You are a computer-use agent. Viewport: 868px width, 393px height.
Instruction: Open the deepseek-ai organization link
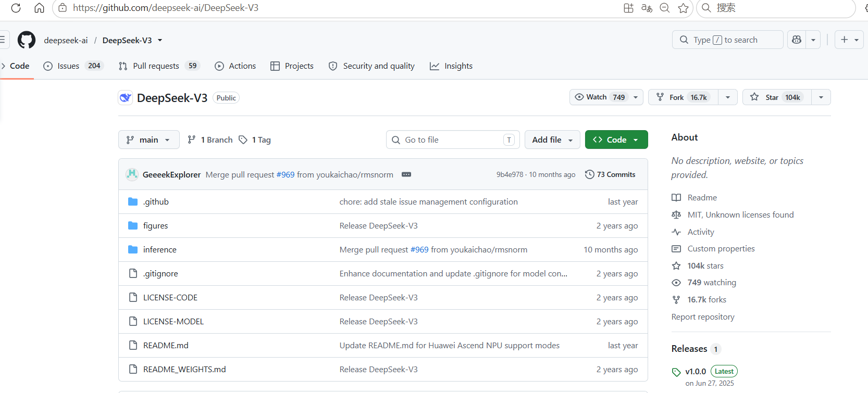(x=66, y=40)
